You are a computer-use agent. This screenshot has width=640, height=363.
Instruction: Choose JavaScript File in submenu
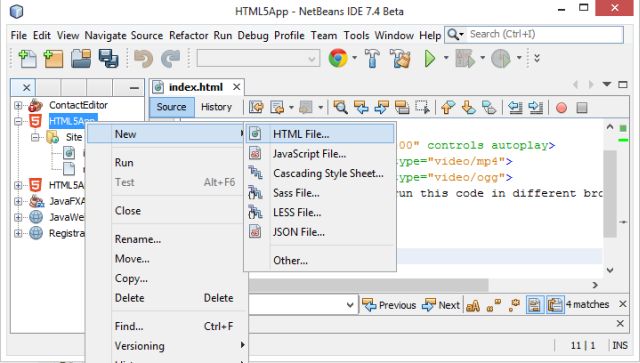[x=320, y=154]
